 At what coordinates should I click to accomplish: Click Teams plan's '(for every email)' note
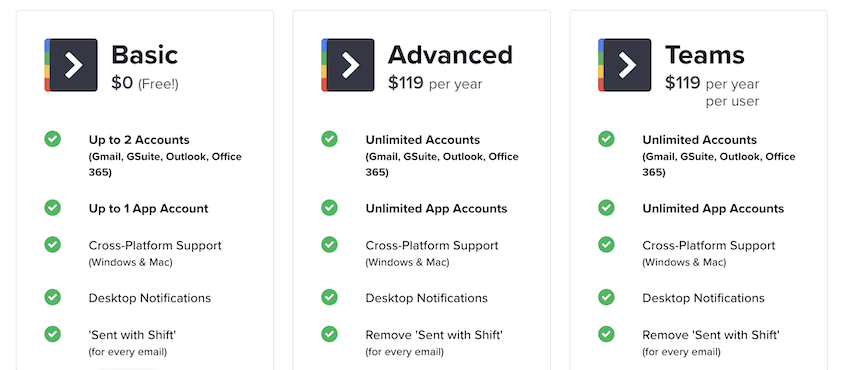pyautogui.click(x=682, y=352)
